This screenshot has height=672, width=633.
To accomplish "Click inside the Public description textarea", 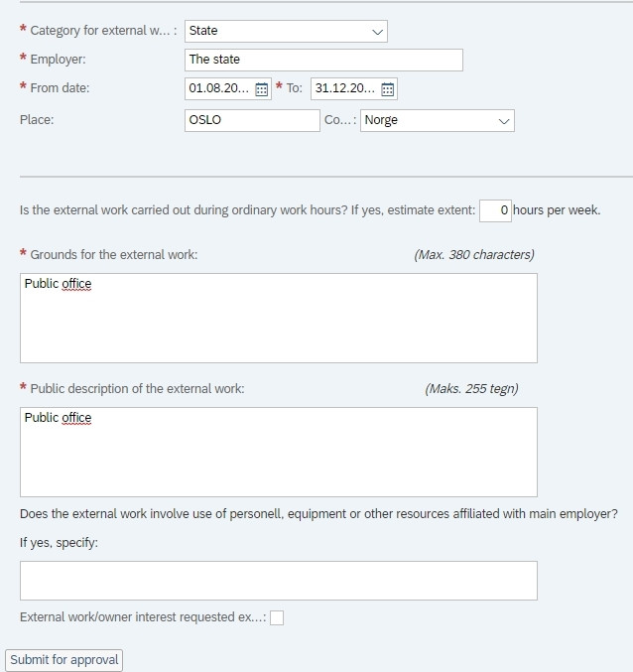I will pos(279,453).
